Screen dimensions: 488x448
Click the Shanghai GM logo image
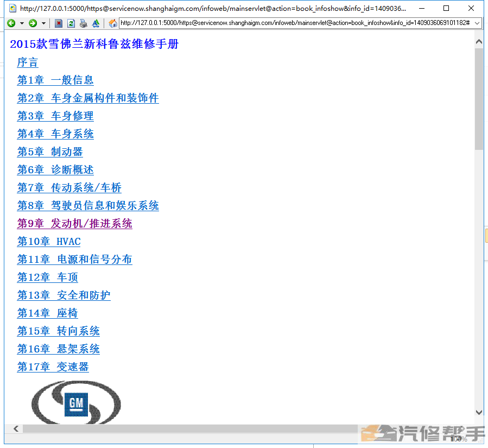pos(76,402)
